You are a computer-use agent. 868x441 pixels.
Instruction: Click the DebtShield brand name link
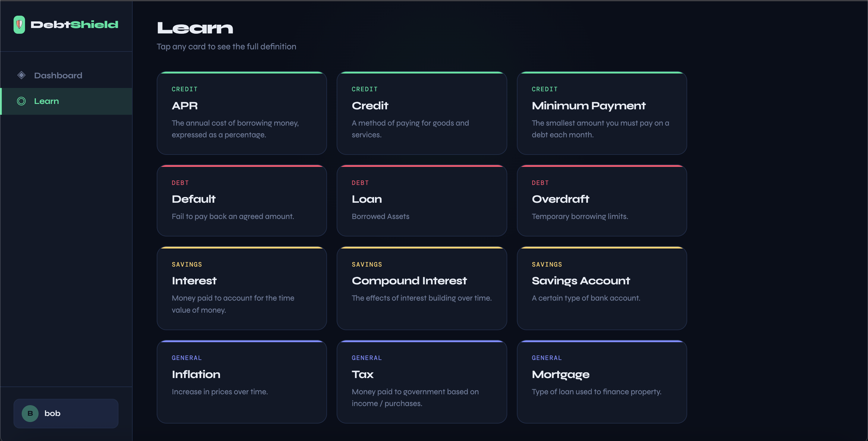pos(74,25)
